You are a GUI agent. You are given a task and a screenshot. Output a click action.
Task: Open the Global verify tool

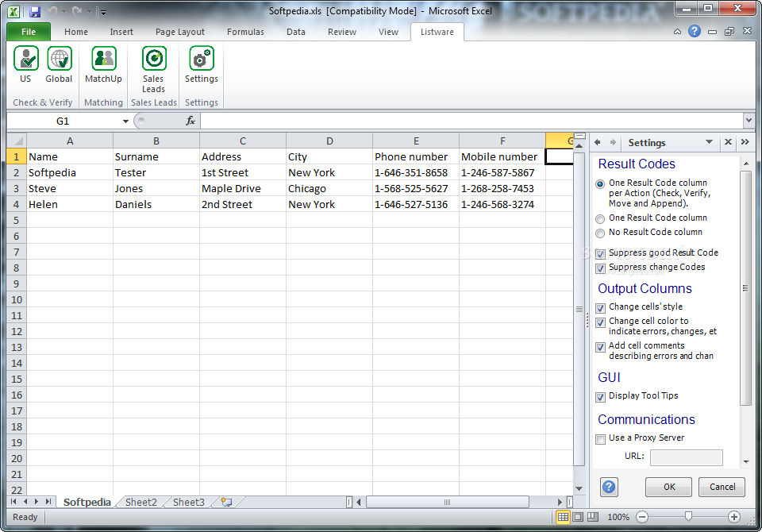click(59, 65)
